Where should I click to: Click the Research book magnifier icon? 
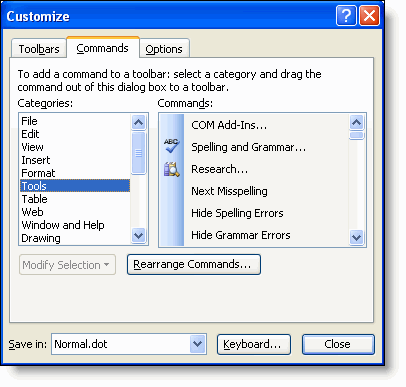171,169
